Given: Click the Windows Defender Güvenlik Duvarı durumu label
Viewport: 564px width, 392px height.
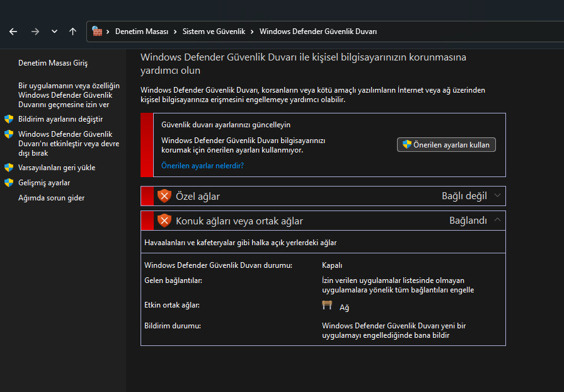Looking at the screenshot, I should click(218, 265).
